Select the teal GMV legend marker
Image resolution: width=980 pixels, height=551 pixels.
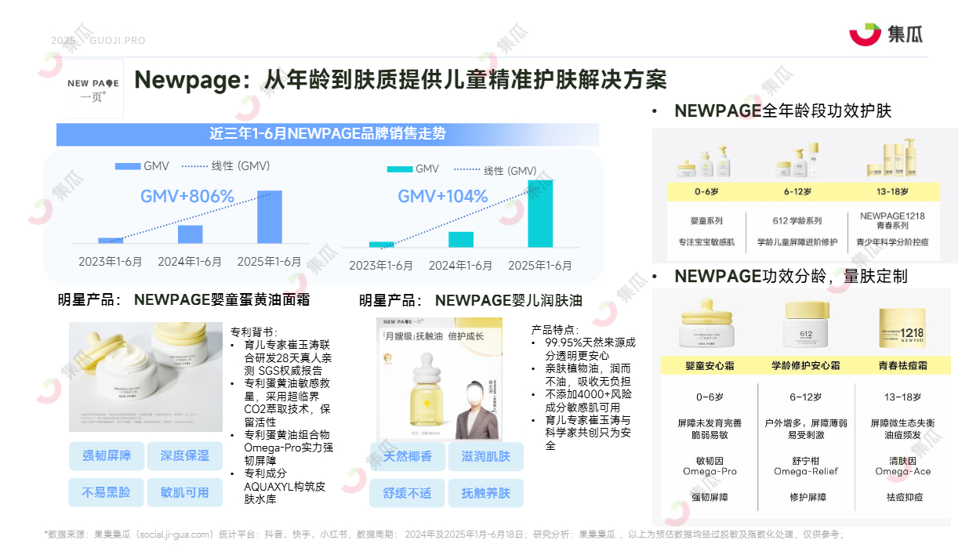400,169
